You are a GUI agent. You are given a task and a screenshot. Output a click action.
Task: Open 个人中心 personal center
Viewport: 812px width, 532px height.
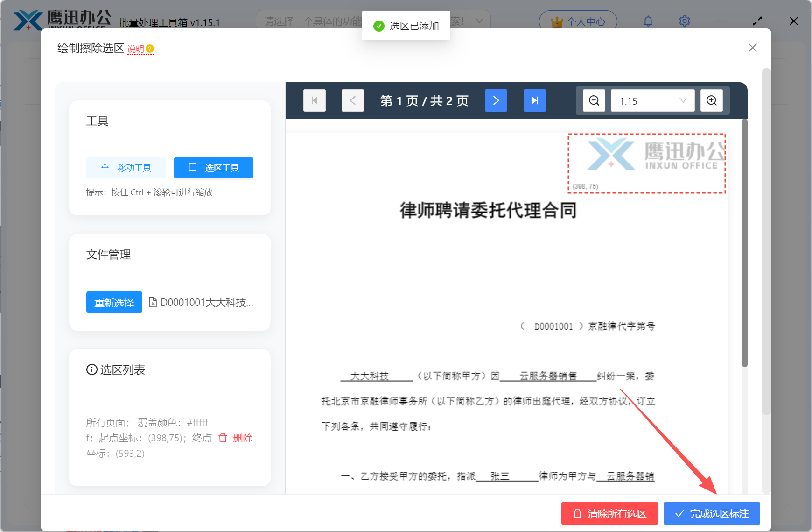click(578, 21)
